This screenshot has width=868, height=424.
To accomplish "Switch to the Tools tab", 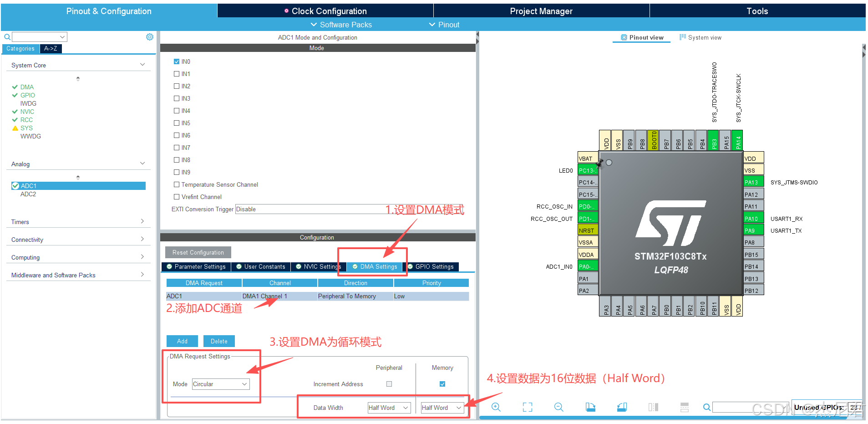I will click(757, 11).
